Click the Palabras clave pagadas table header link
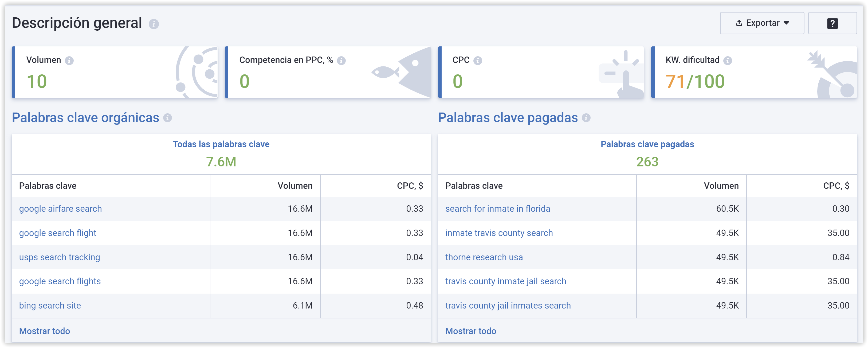This screenshot has width=868, height=348. pyautogui.click(x=647, y=144)
